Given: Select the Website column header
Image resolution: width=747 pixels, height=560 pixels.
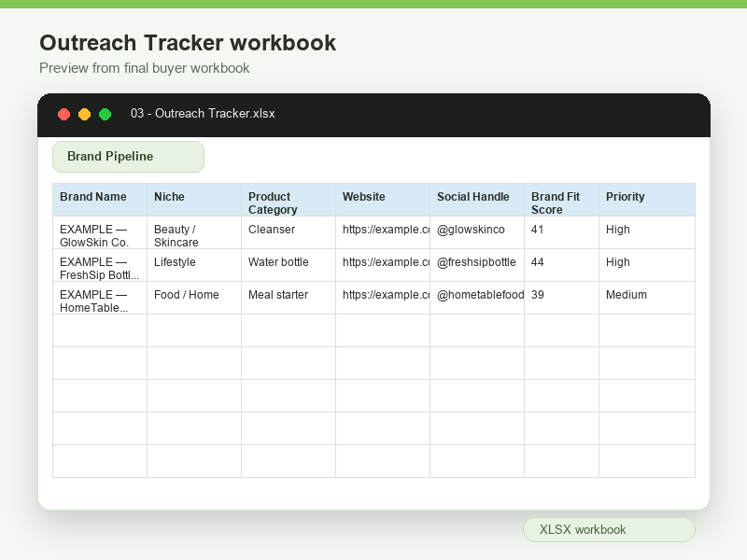Looking at the screenshot, I should pyautogui.click(x=383, y=200).
